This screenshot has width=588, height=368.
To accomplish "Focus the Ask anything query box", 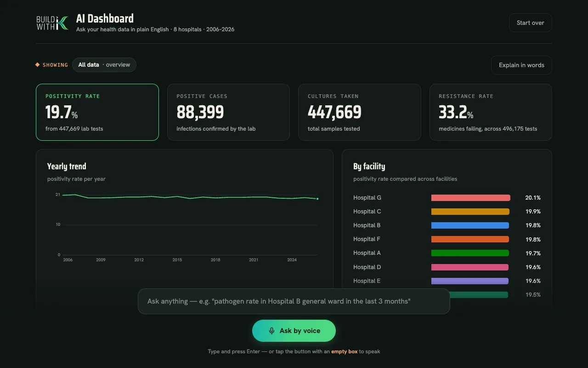I will [x=294, y=301].
